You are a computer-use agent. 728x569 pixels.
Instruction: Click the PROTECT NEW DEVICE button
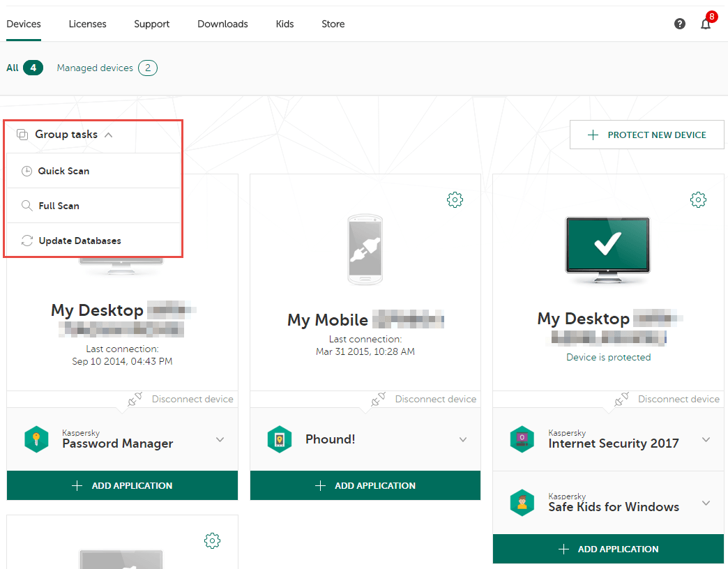646,135
